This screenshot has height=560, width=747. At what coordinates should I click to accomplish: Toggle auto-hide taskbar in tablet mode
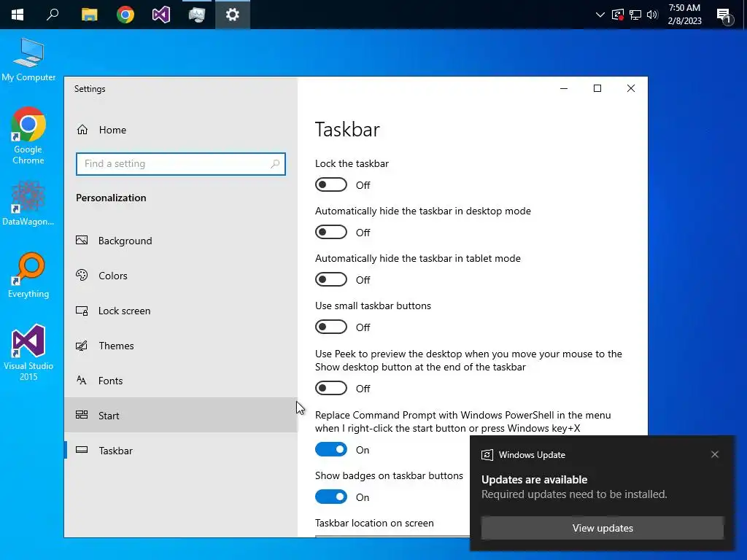point(331,279)
